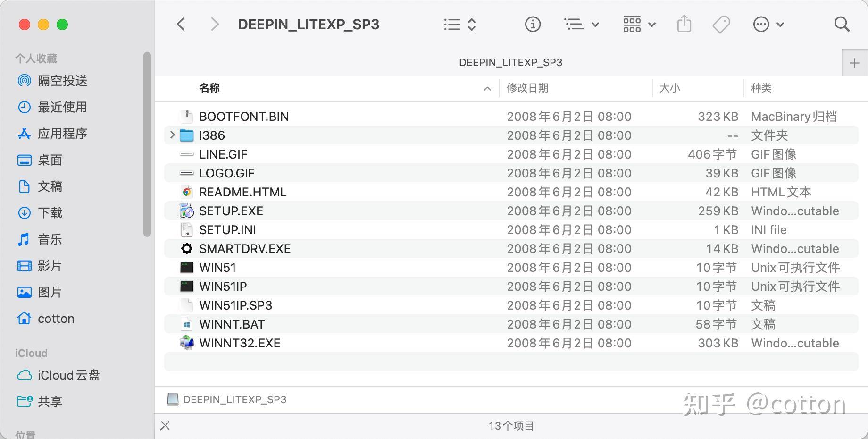
Task: Expand the I386 folder disclosure arrow
Action: pos(172,135)
